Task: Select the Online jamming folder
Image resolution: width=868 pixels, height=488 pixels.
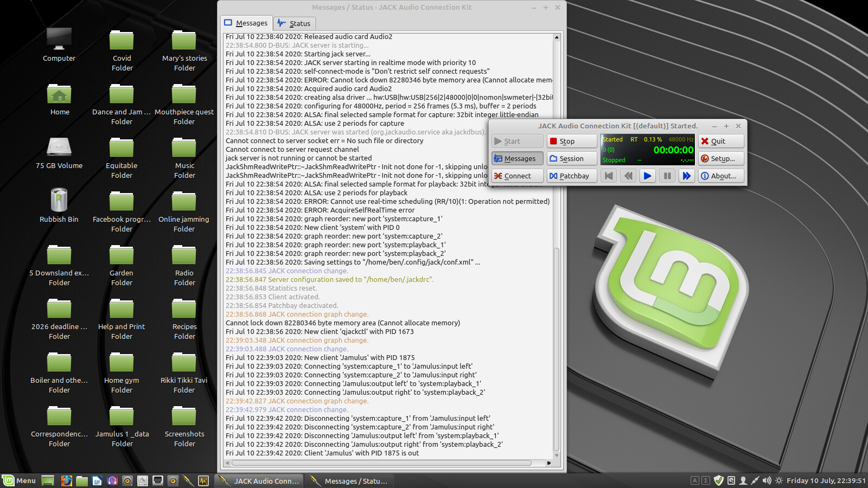Action: pyautogui.click(x=184, y=211)
